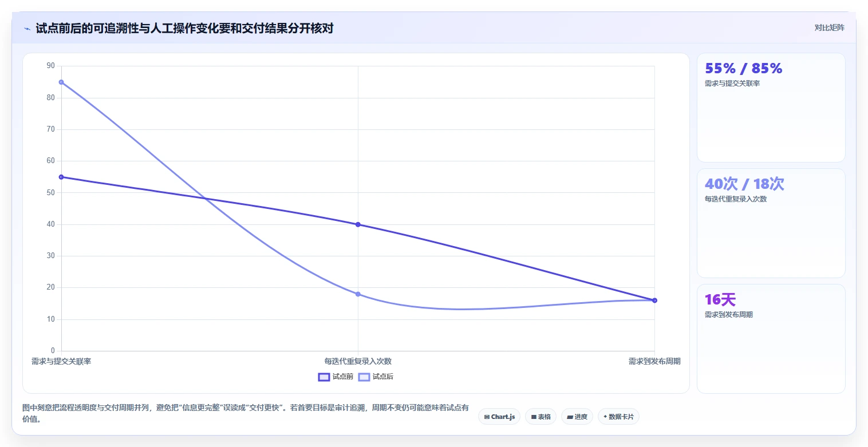Click the 表格 tag
This screenshot has height=447, width=868.
pyautogui.click(x=540, y=417)
